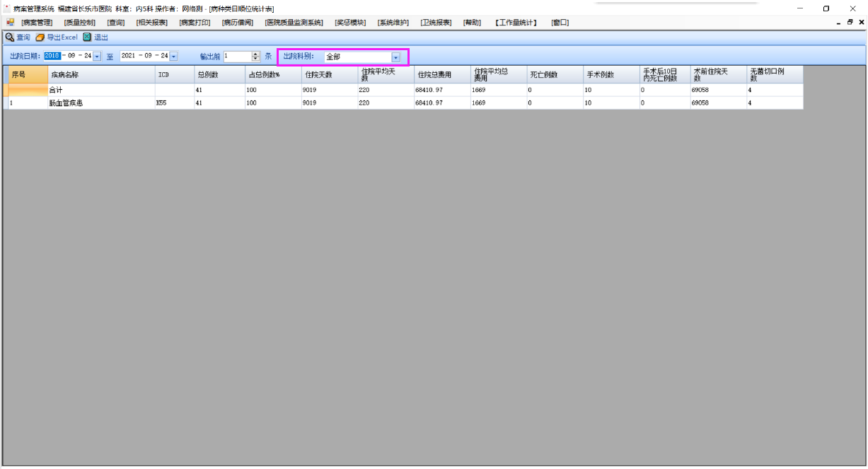This screenshot has height=469, width=868.
Task: Click 69058 in the 肠血管疾患 row
Action: click(719, 103)
